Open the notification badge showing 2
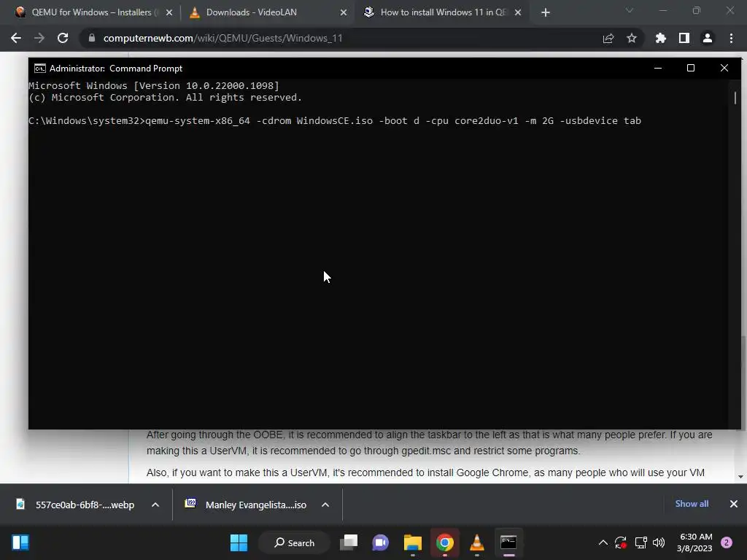This screenshot has width=747, height=560. [x=727, y=542]
